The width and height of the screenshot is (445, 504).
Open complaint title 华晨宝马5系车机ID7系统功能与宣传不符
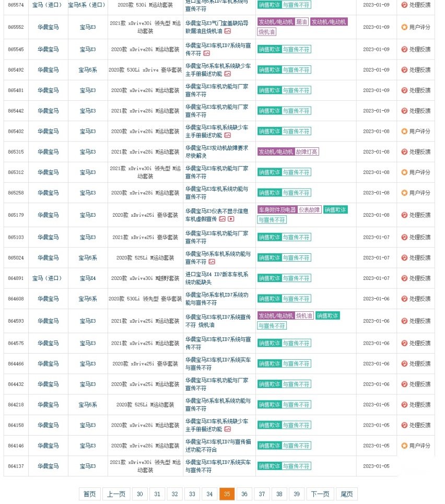(217, 299)
